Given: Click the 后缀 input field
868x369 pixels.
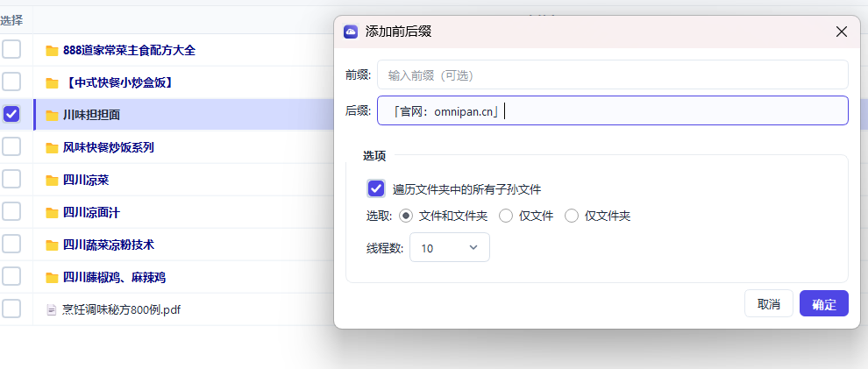Looking at the screenshot, I should pos(613,110).
